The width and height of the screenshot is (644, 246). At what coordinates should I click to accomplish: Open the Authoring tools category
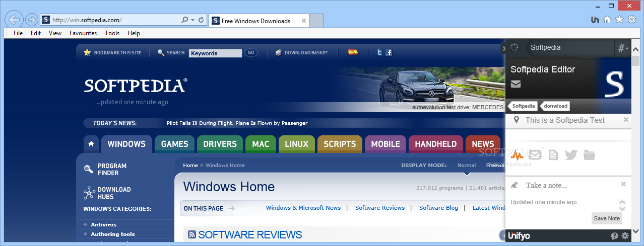(112, 234)
